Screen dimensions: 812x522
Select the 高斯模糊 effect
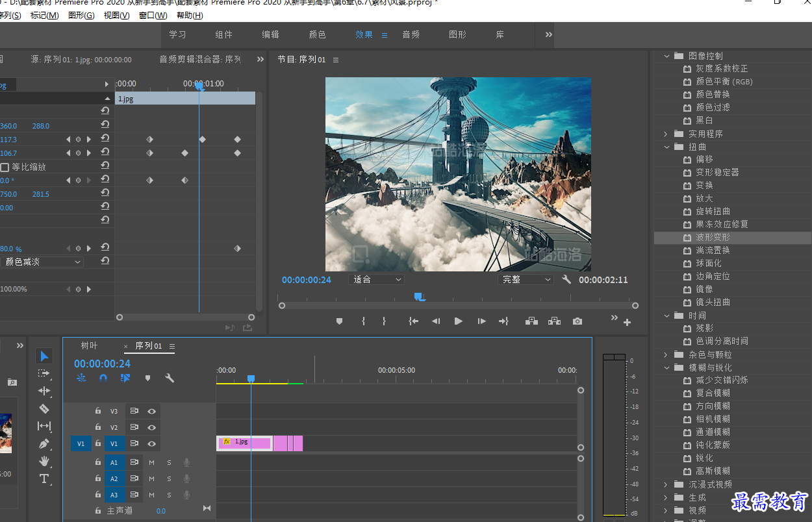(713, 471)
